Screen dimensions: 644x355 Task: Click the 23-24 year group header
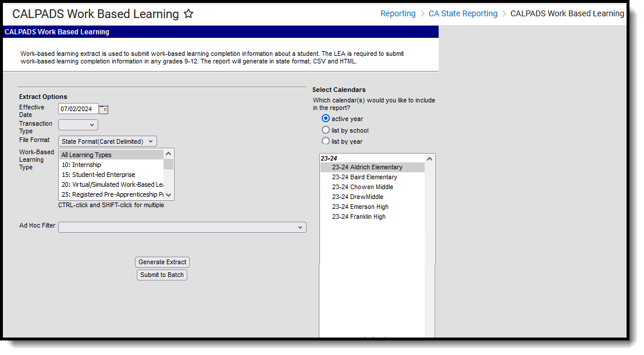(329, 158)
